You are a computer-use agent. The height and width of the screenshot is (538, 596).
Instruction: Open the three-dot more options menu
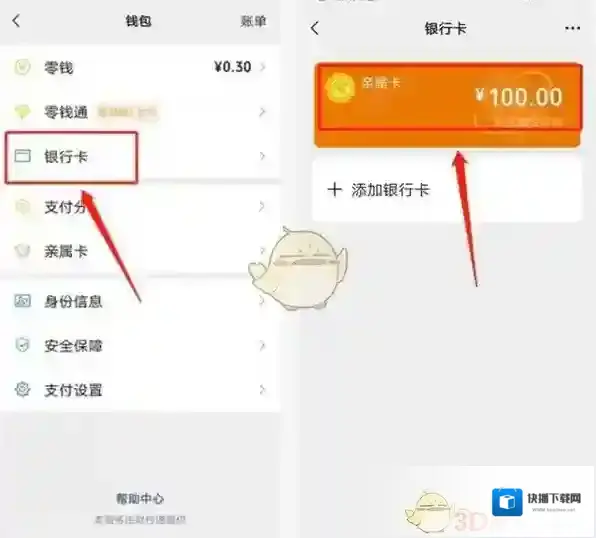click(x=572, y=28)
